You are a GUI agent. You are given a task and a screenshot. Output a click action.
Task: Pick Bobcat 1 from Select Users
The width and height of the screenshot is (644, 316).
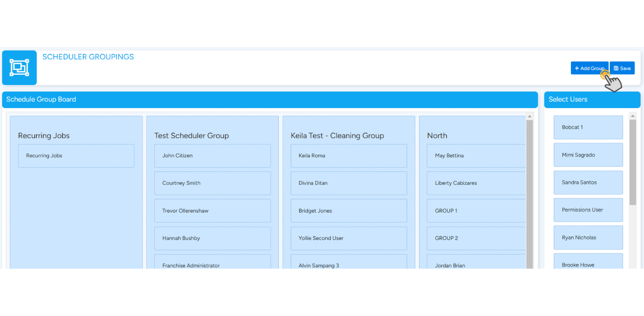click(x=588, y=127)
